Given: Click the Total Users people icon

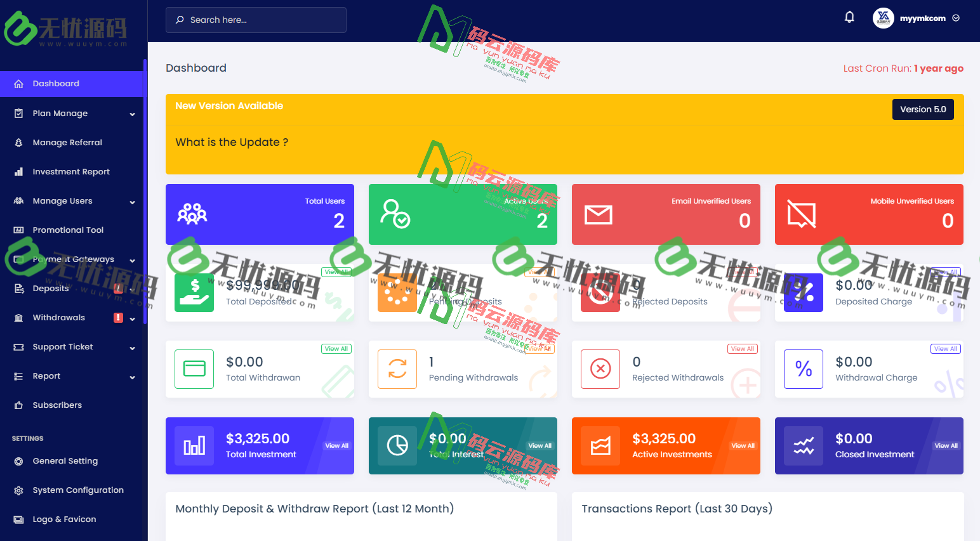Looking at the screenshot, I should click(x=192, y=214).
